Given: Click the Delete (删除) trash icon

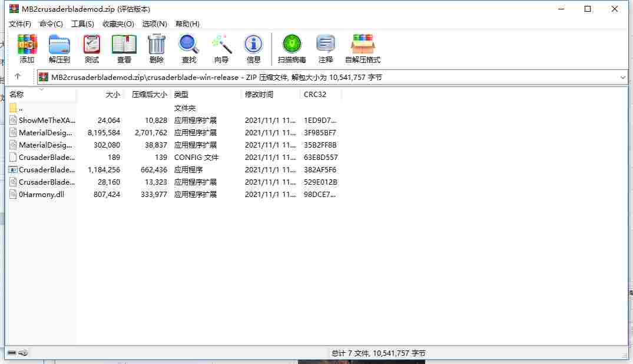Looking at the screenshot, I should [x=156, y=44].
